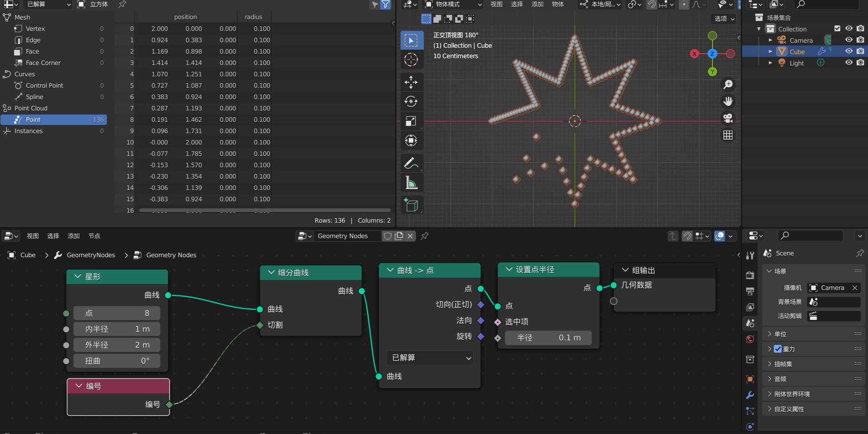The width and height of the screenshot is (868, 434).
Task: Click the 3D cursor tool icon
Action: coord(411,60)
